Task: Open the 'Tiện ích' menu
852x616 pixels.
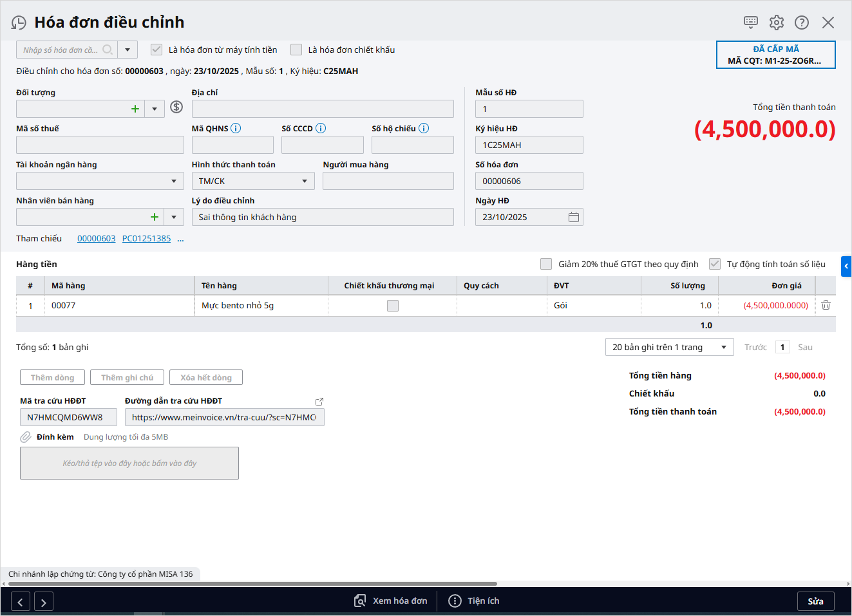Action: click(x=474, y=601)
